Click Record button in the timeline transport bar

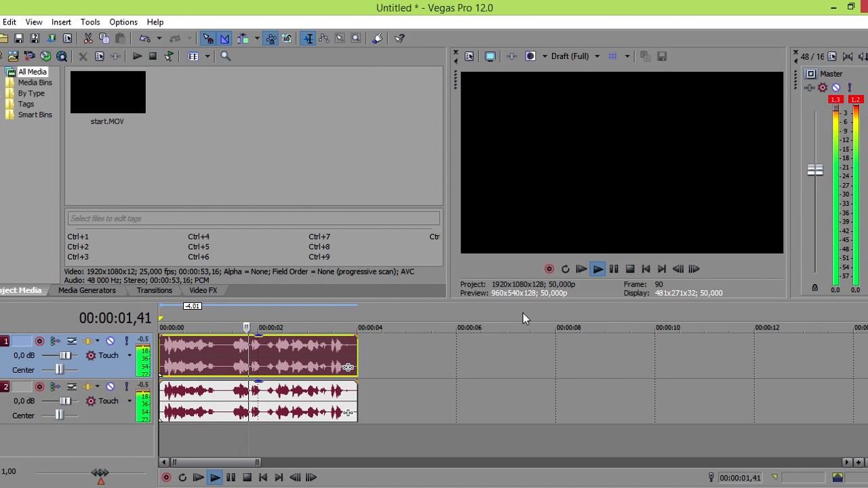coord(166,478)
